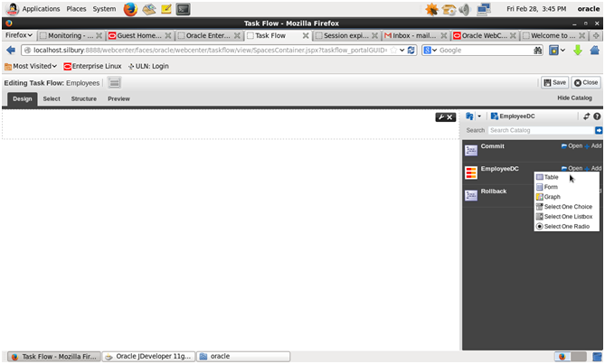This screenshot has width=605, height=364.
Task: Go to the browser home page icon
Action: pyautogui.click(x=594, y=50)
